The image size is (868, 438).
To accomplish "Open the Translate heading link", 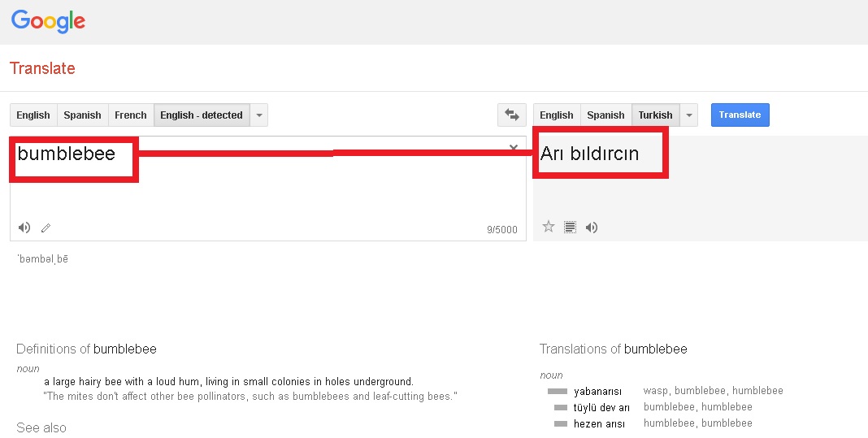I will pos(42,68).
